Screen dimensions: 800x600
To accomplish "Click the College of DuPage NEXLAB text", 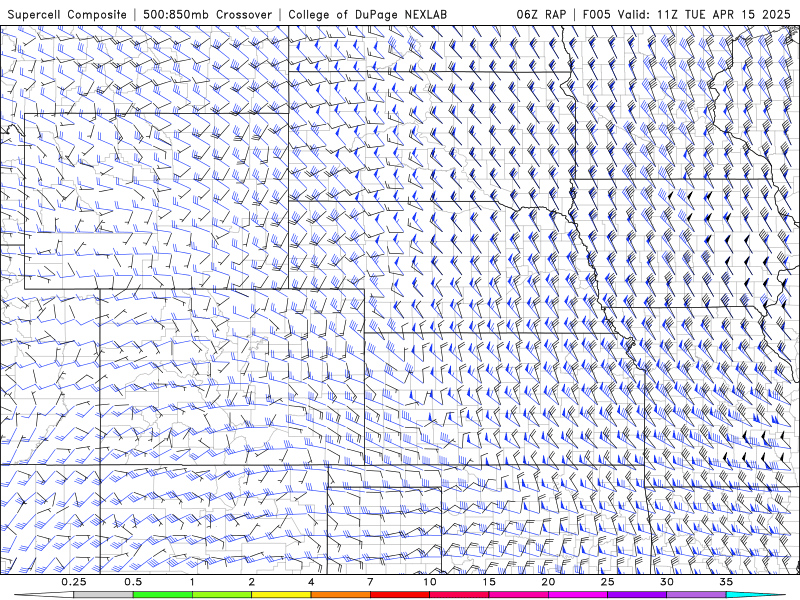I will 367,15.
